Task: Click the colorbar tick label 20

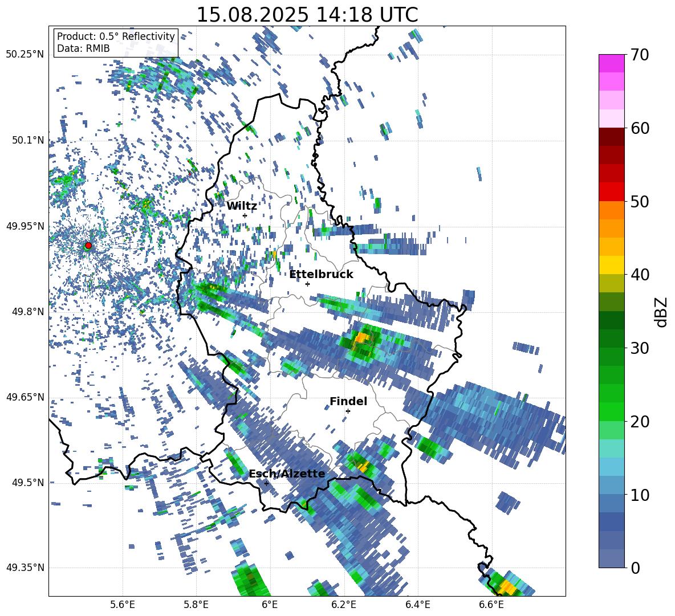Action: (640, 422)
